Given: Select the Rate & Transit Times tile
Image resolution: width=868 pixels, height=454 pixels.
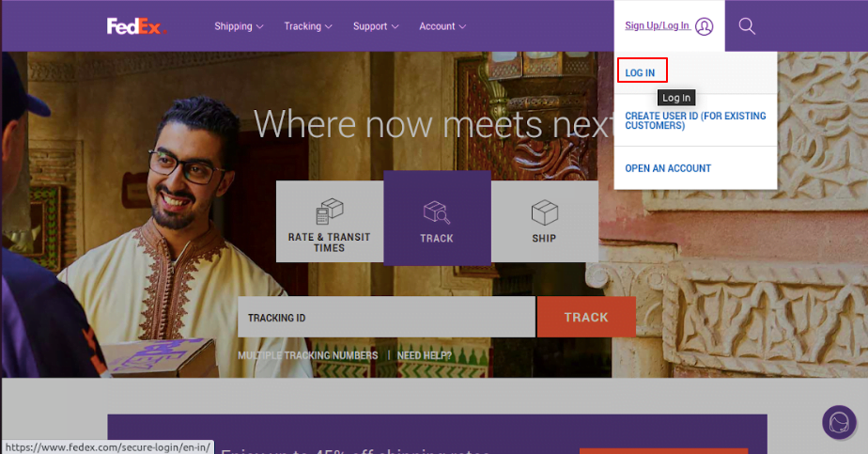Looking at the screenshot, I should 329,242.
